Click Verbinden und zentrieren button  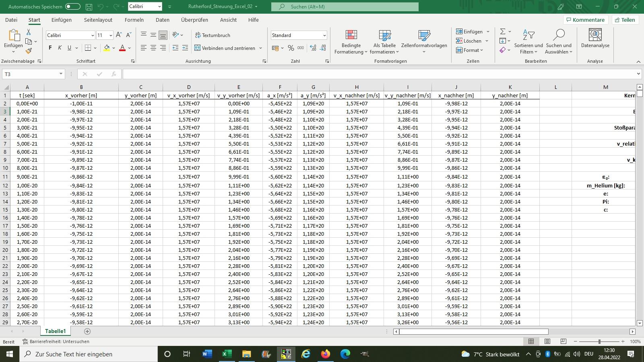click(x=225, y=48)
